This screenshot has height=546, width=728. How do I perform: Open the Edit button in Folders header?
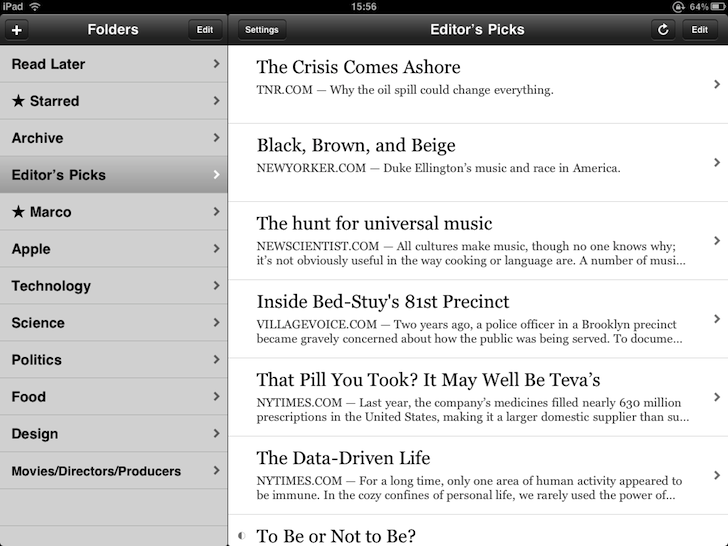[205, 30]
